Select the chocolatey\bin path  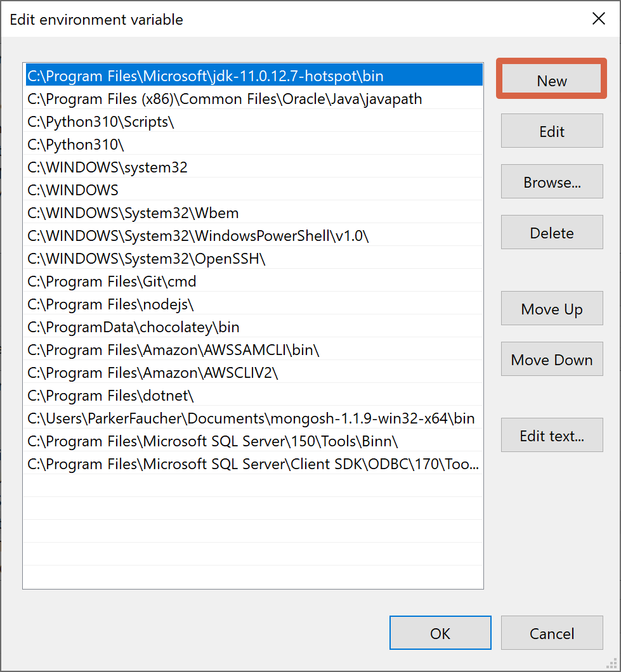coord(133,327)
